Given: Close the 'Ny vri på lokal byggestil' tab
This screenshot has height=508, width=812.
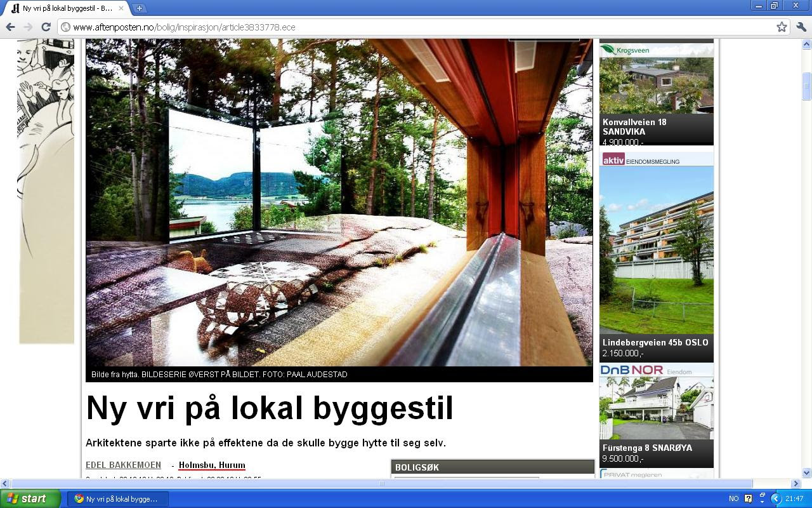Looking at the screenshot, I should point(121,8).
